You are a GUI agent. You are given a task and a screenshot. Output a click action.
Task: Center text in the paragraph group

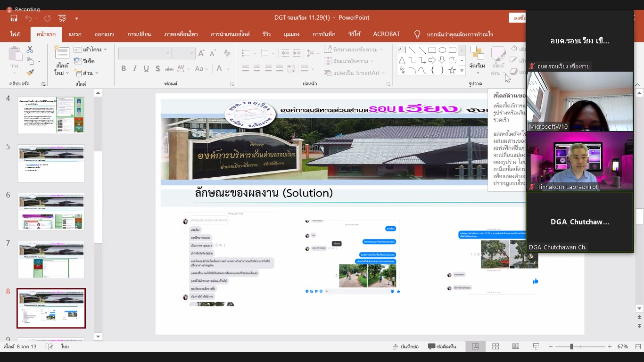coord(257,69)
